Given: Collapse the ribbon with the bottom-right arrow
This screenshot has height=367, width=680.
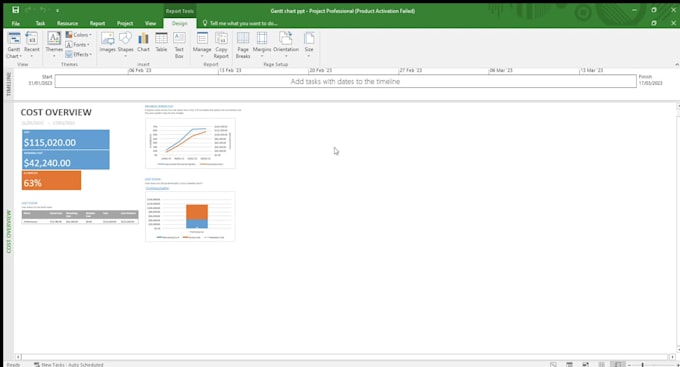Looking at the screenshot, I should click(x=677, y=64).
